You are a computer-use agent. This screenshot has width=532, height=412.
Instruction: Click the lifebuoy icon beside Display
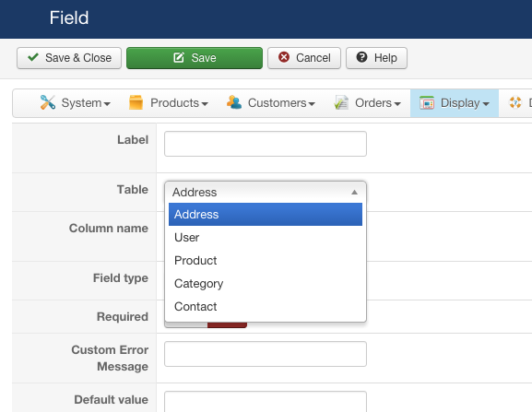pos(515,102)
